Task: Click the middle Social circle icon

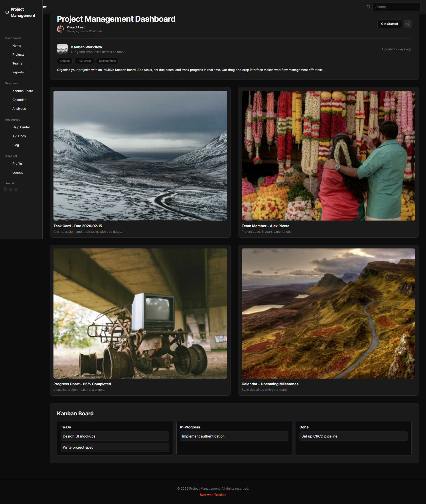Action: coord(11,190)
